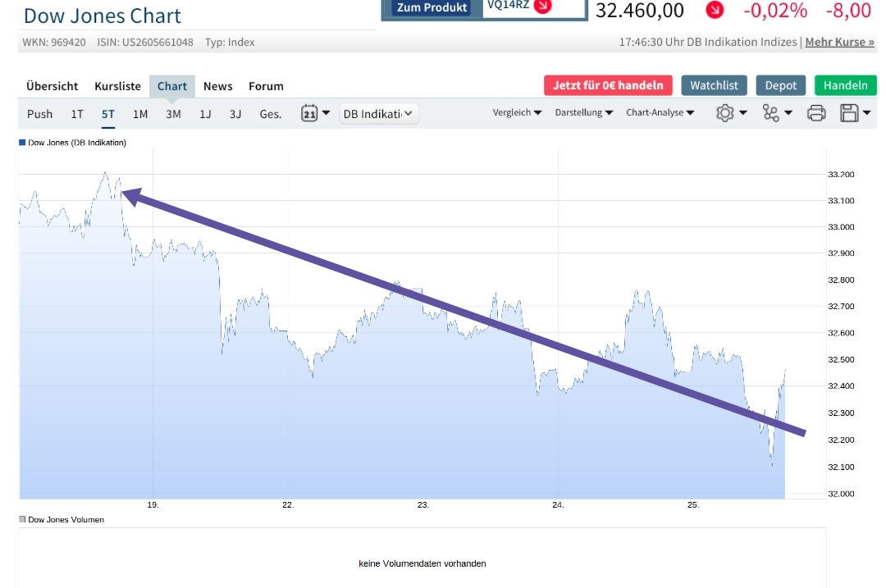Open the calendar date range picker
The height and width of the screenshot is (588, 886).
(309, 113)
